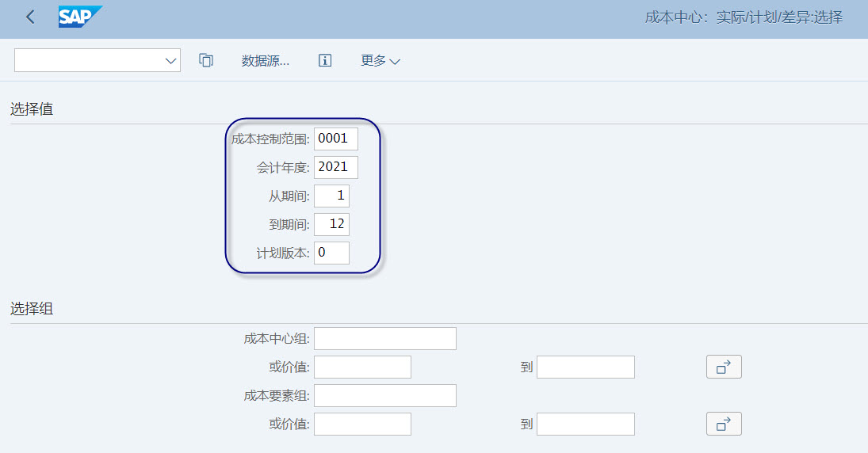
Task: Click the 成本控制范围 label
Action: (270, 139)
